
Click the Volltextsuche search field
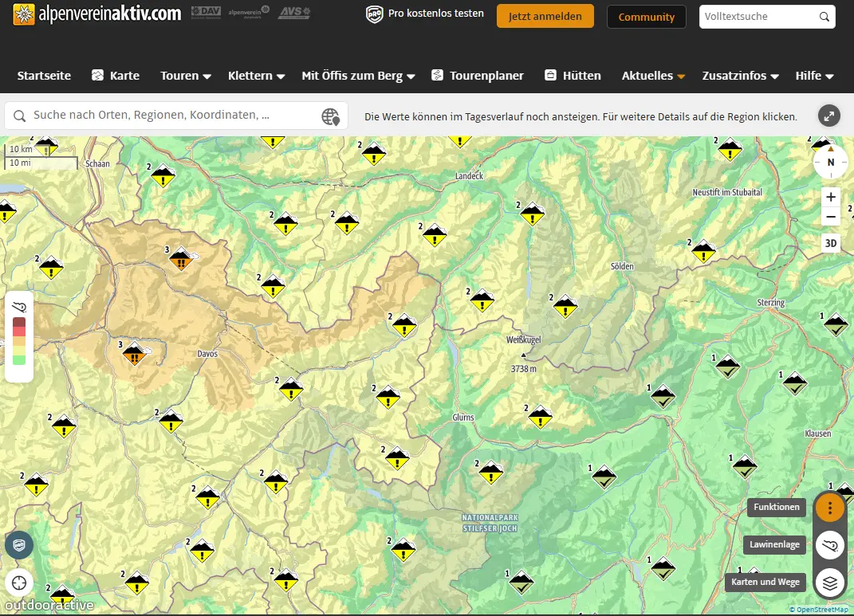[759, 17]
